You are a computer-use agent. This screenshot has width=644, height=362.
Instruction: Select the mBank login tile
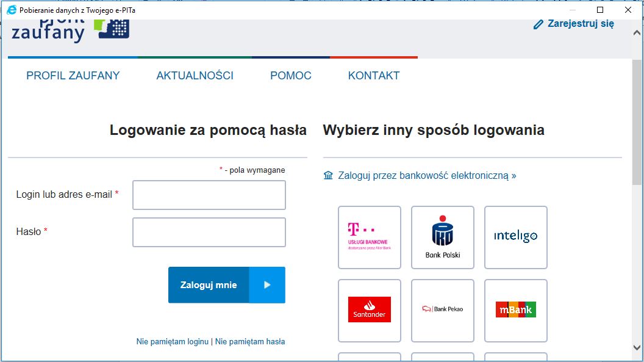[515, 310]
